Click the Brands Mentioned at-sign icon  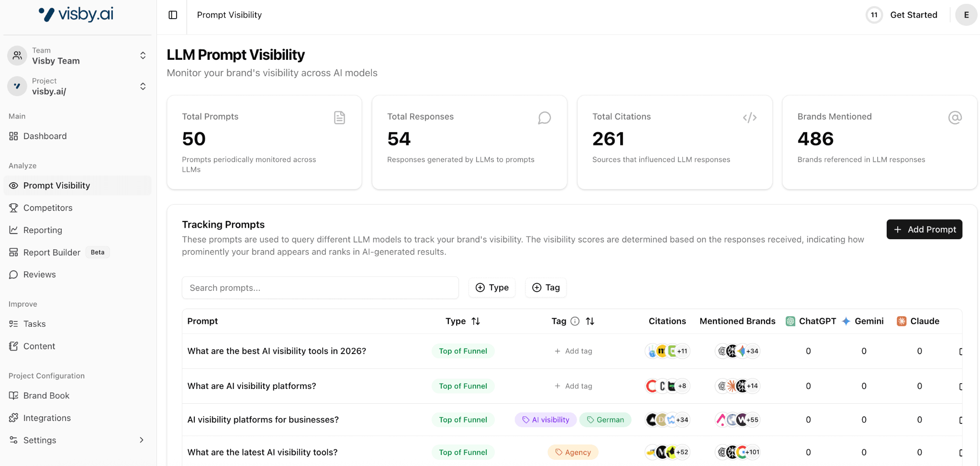(x=955, y=118)
